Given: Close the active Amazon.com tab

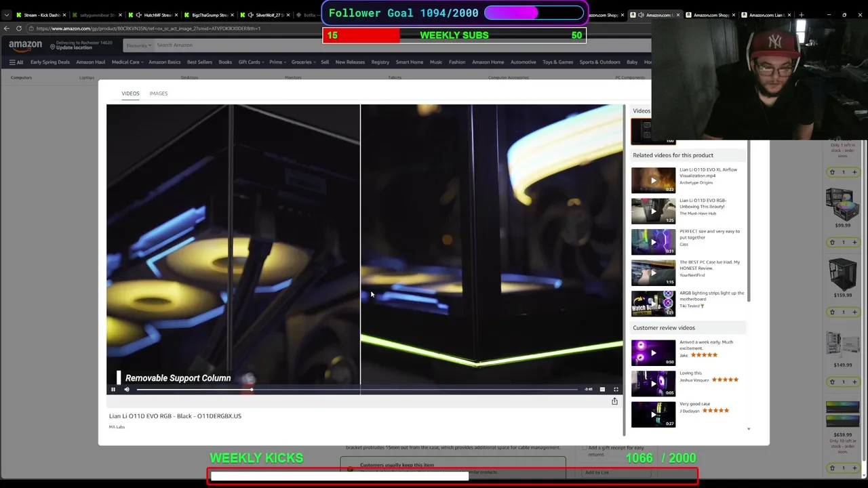Looking at the screenshot, I should 678,15.
